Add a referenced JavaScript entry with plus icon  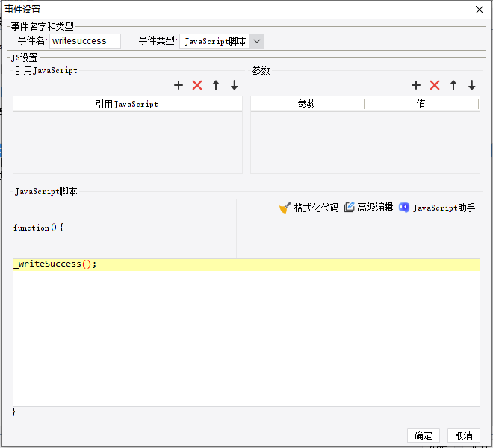179,85
